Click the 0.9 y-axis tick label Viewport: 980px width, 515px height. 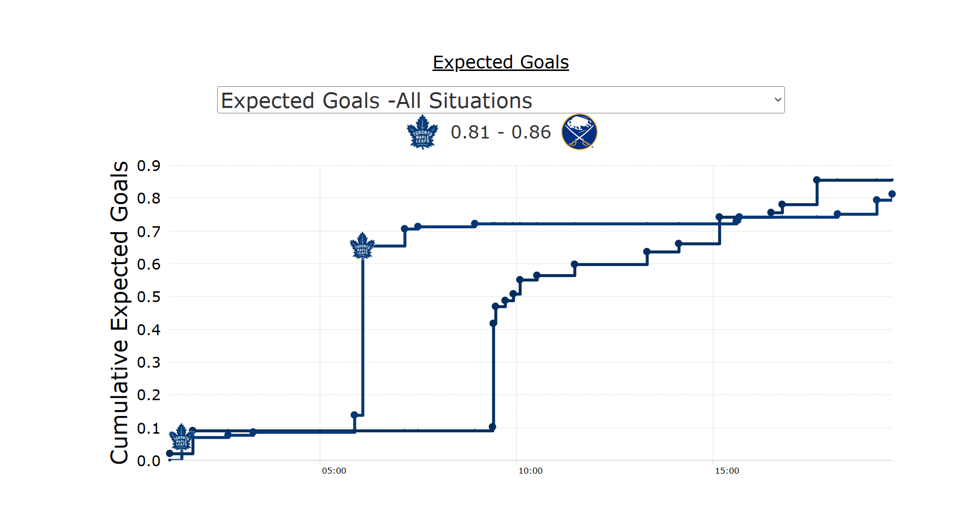coord(149,166)
